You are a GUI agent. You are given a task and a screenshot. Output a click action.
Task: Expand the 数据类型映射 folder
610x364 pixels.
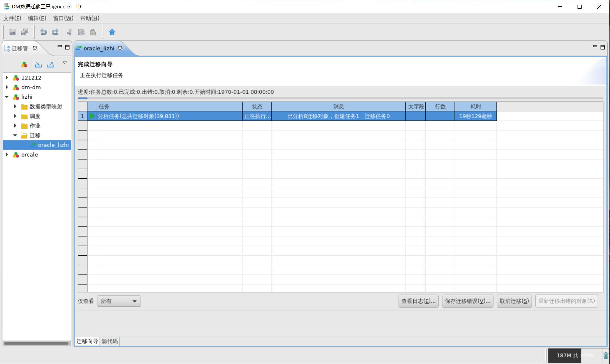(15, 107)
